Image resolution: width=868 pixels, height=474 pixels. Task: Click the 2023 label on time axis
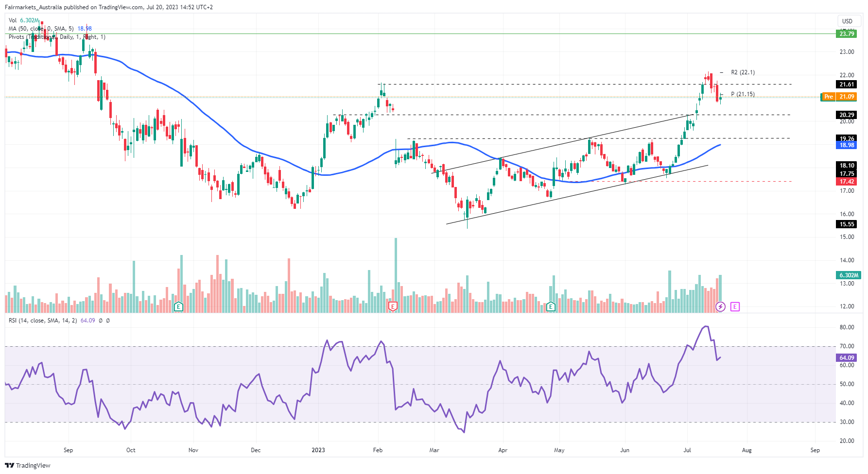pos(318,450)
